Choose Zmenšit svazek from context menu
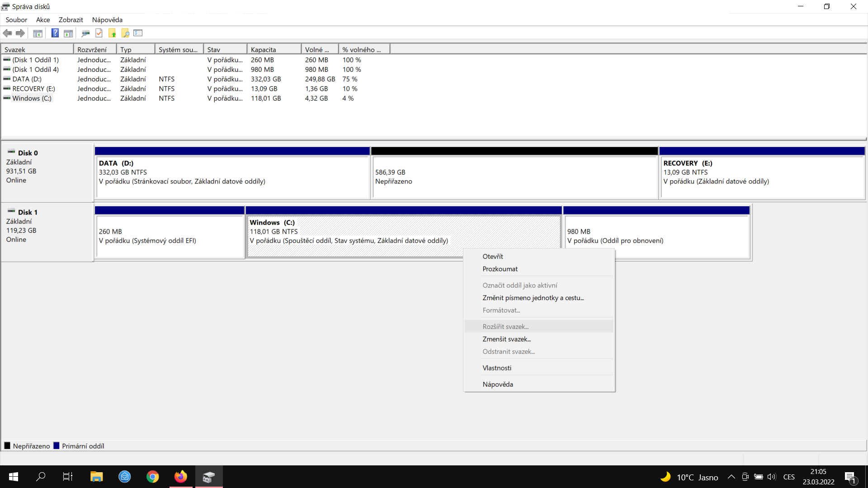Image resolution: width=868 pixels, height=488 pixels. click(x=506, y=339)
